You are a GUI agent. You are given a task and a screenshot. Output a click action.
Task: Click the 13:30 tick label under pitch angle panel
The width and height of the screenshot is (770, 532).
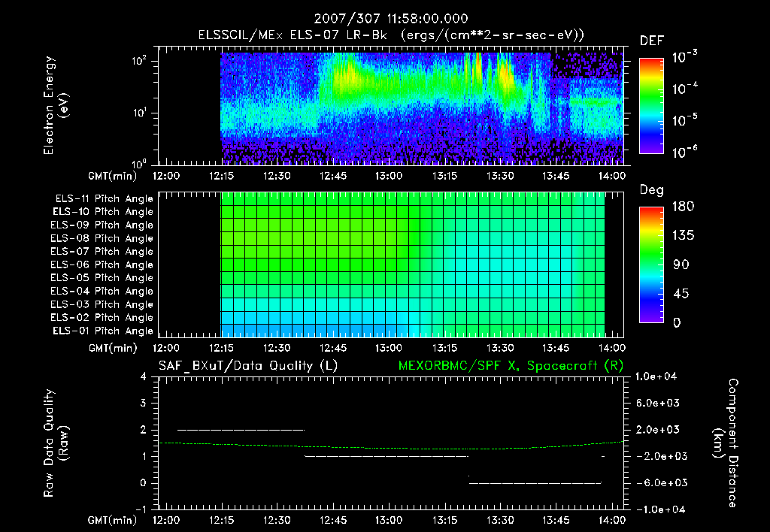[x=500, y=348]
